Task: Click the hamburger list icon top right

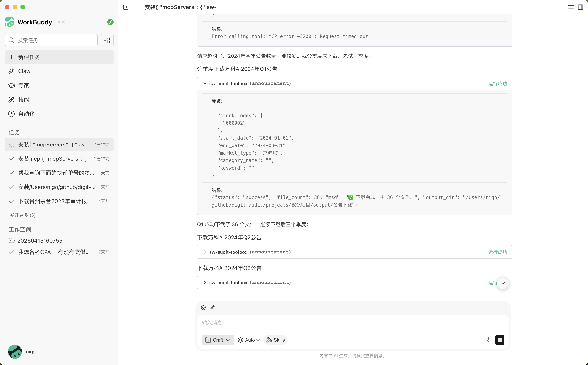Action: click(571, 7)
